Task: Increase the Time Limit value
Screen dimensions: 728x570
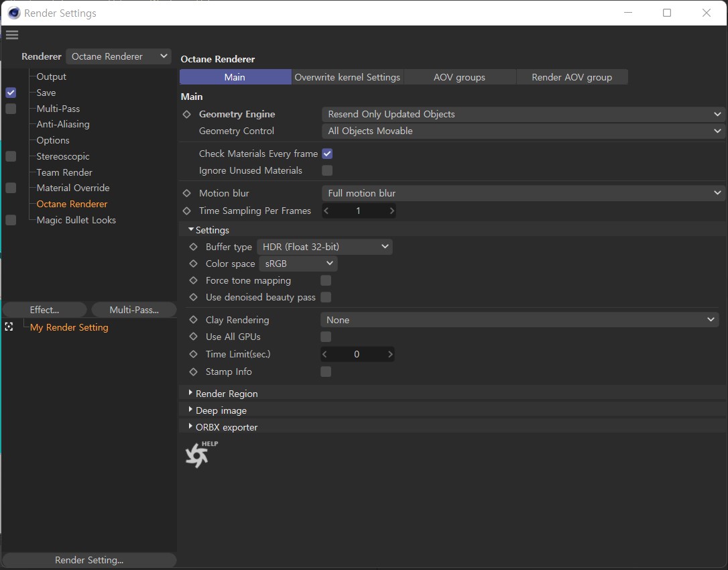Action: point(390,355)
